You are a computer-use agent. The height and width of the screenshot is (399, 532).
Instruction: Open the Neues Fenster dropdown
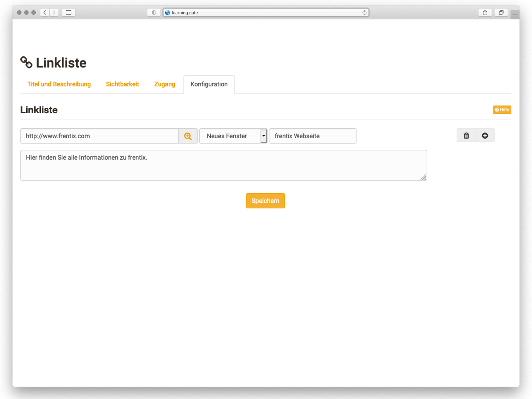click(233, 136)
